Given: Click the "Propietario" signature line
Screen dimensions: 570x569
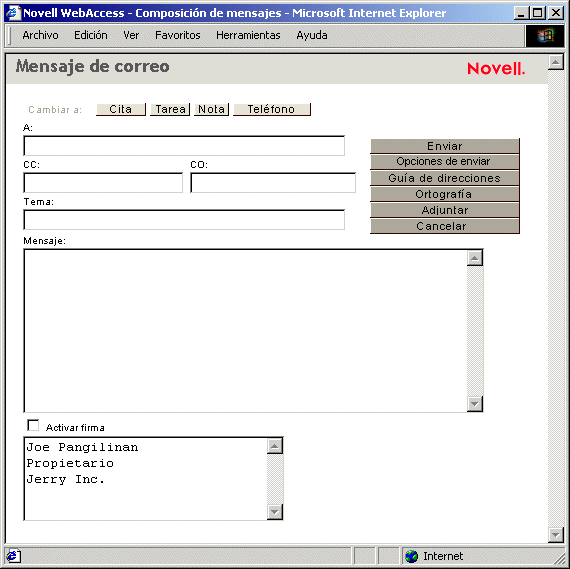Looking at the screenshot, I should click(x=70, y=463).
